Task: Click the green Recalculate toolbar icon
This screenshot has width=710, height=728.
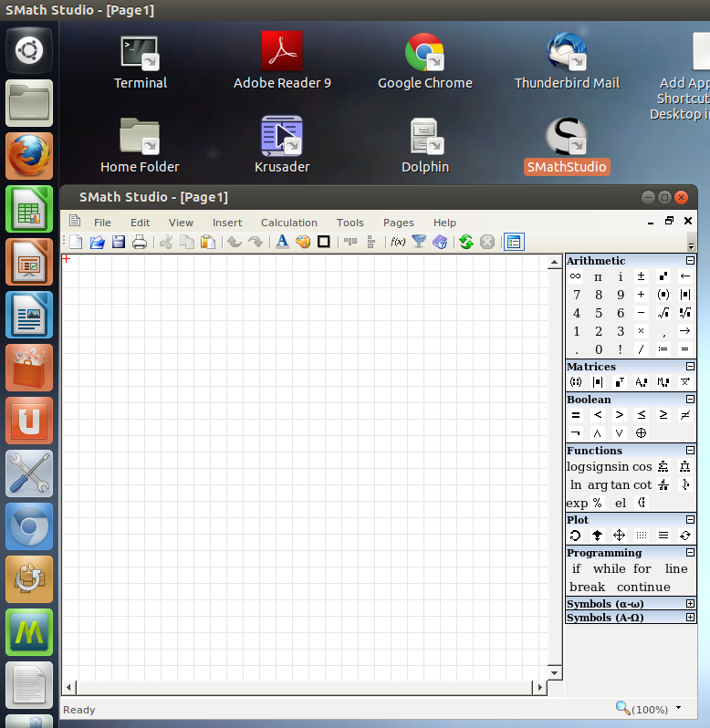Action: point(466,242)
